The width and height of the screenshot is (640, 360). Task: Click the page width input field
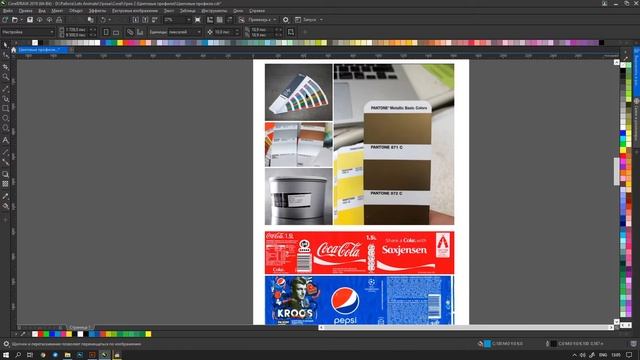click(76, 29)
